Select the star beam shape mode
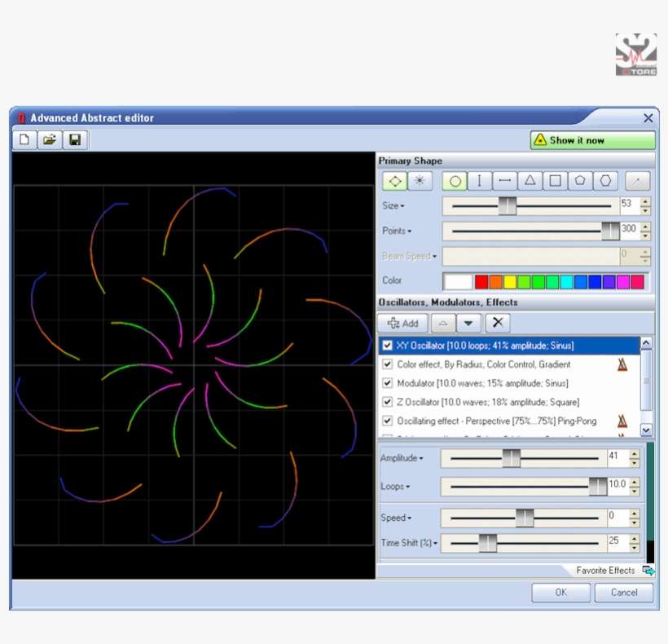 [x=419, y=181]
